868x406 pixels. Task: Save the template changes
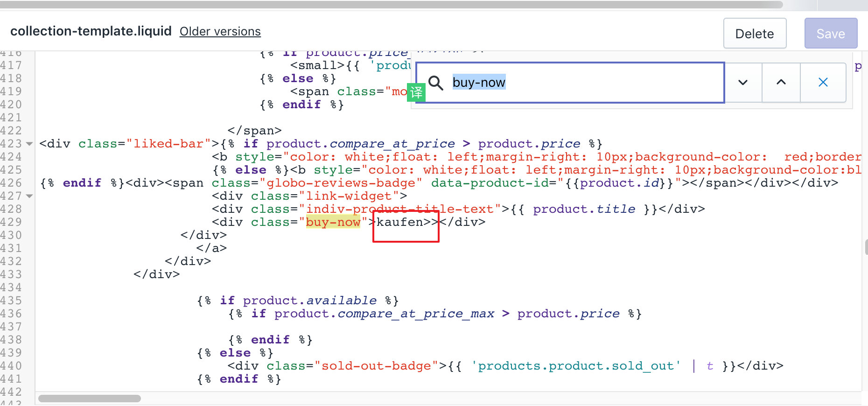point(831,34)
